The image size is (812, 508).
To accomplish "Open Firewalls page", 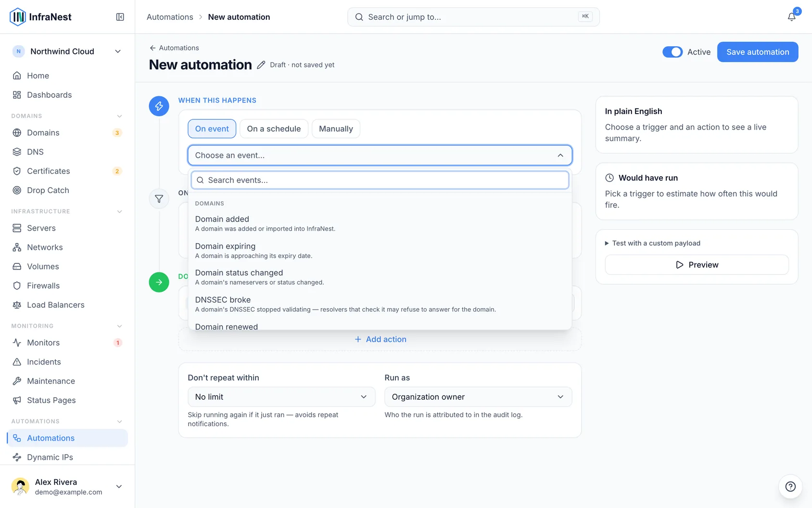I will point(67,286).
